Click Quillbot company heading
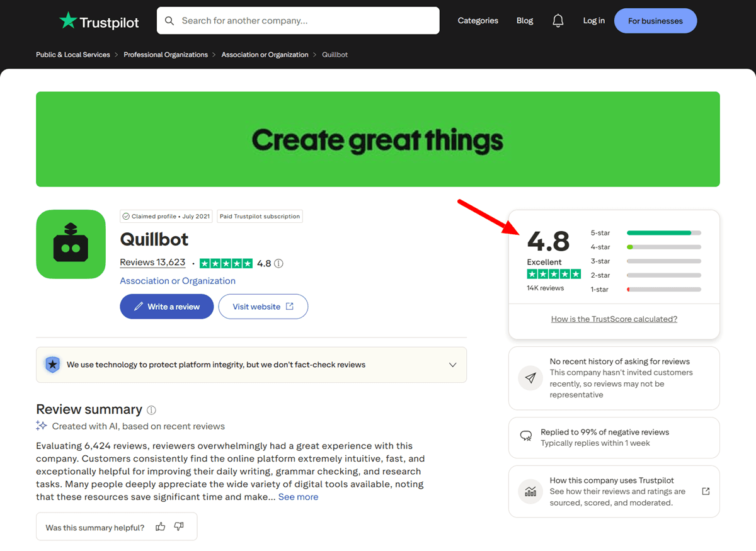 pyautogui.click(x=154, y=239)
